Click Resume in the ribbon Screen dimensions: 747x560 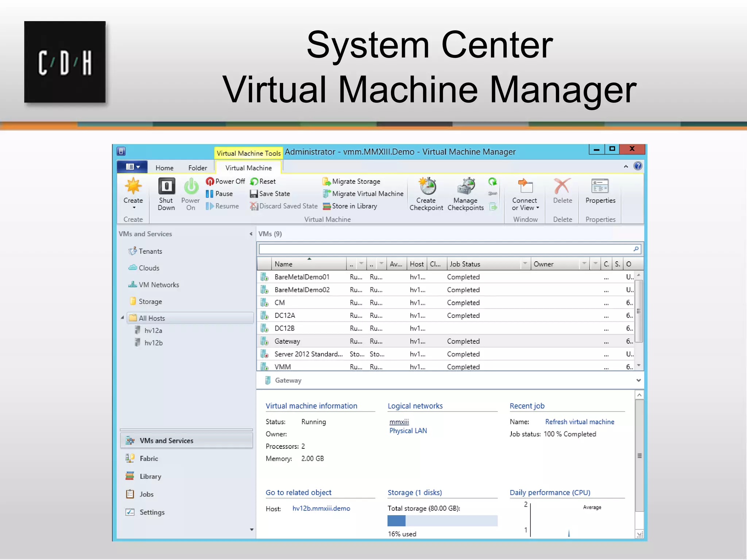[x=222, y=206]
